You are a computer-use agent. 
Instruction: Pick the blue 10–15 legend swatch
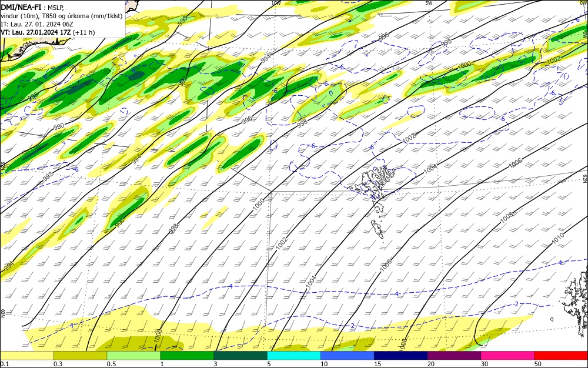click(x=348, y=356)
